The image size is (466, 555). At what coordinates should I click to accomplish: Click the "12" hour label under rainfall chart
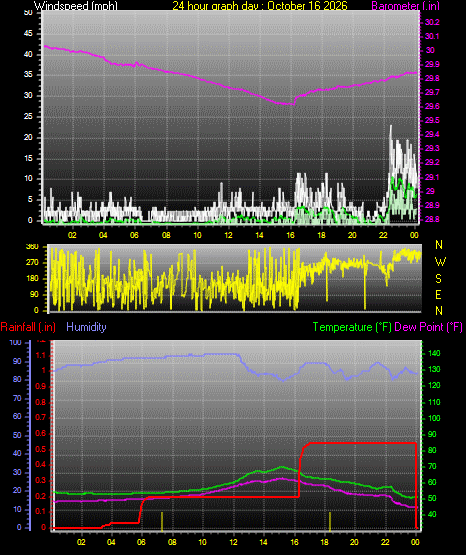click(x=234, y=542)
